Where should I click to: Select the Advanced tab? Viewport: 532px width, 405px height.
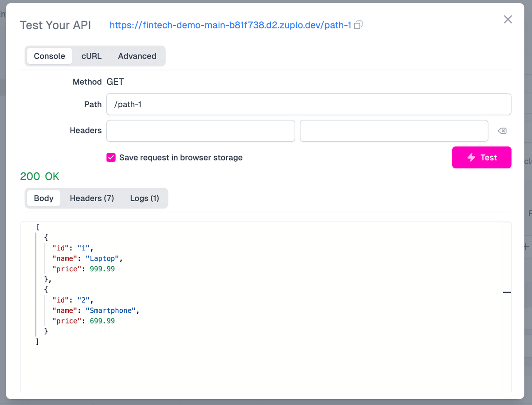tap(137, 56)
